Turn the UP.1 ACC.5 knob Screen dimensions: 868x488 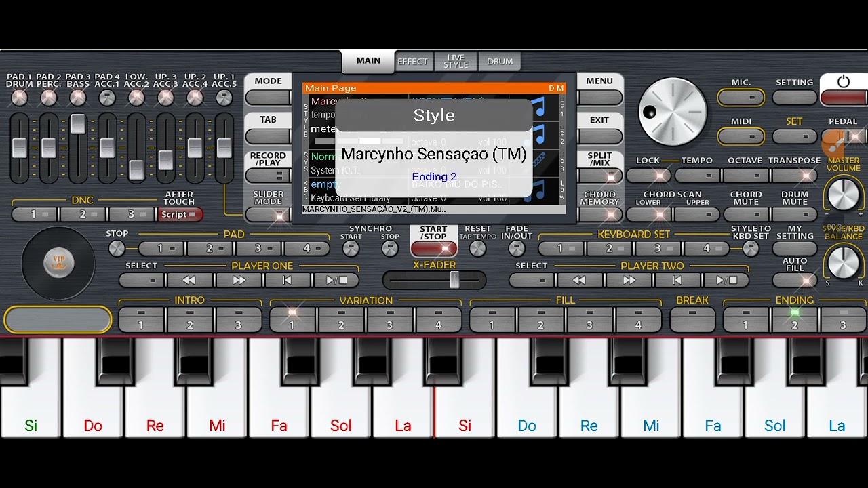[x=224, y=98]
